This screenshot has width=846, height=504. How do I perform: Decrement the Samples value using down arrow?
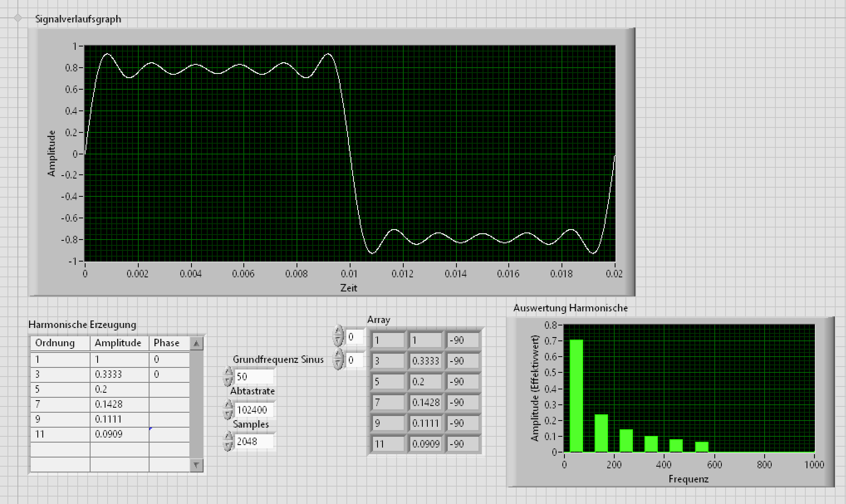coord(228,446)
